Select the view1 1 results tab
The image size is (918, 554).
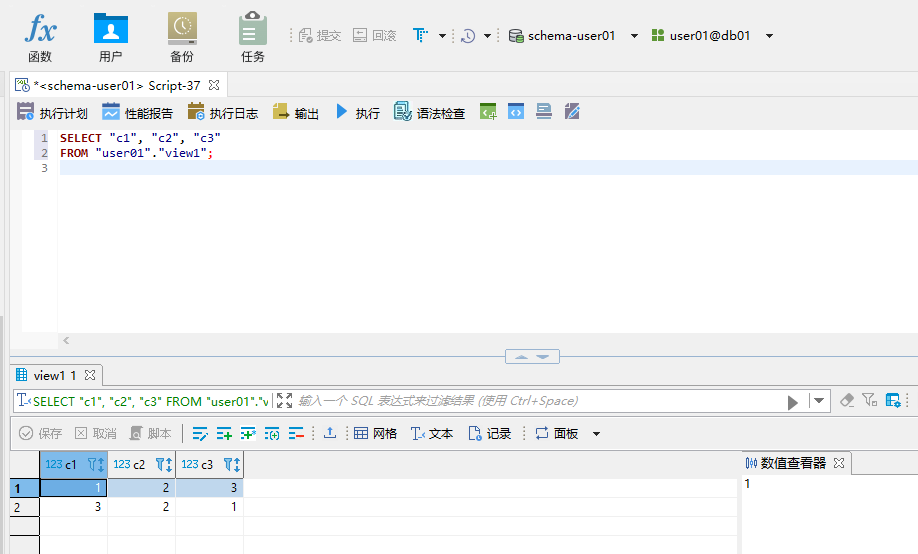tap(52, 376)
